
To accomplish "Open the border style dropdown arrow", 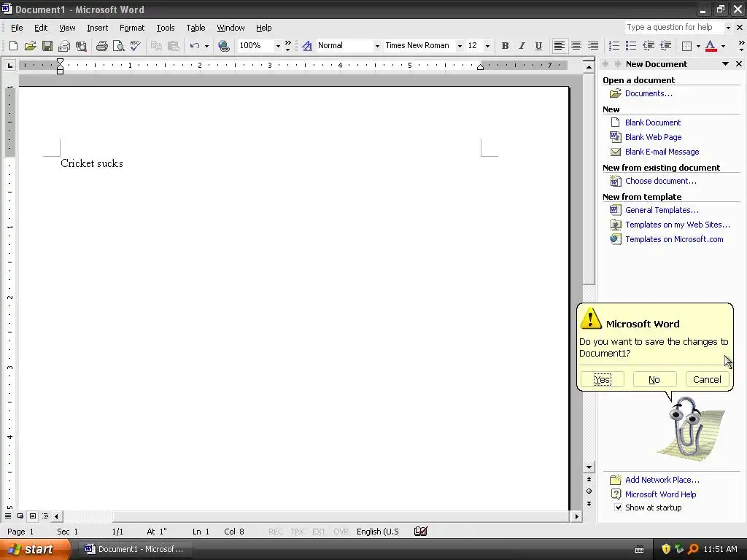I will tap(698, 46).
